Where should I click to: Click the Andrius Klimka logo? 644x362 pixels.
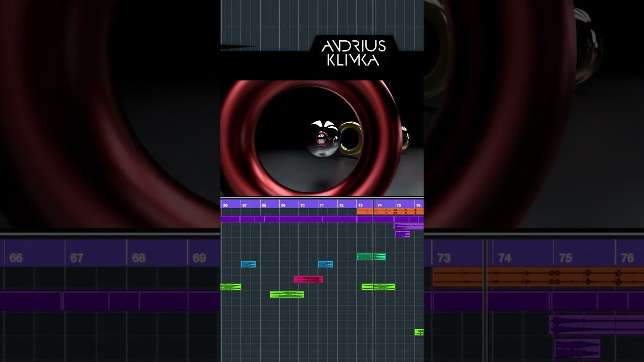354,53
